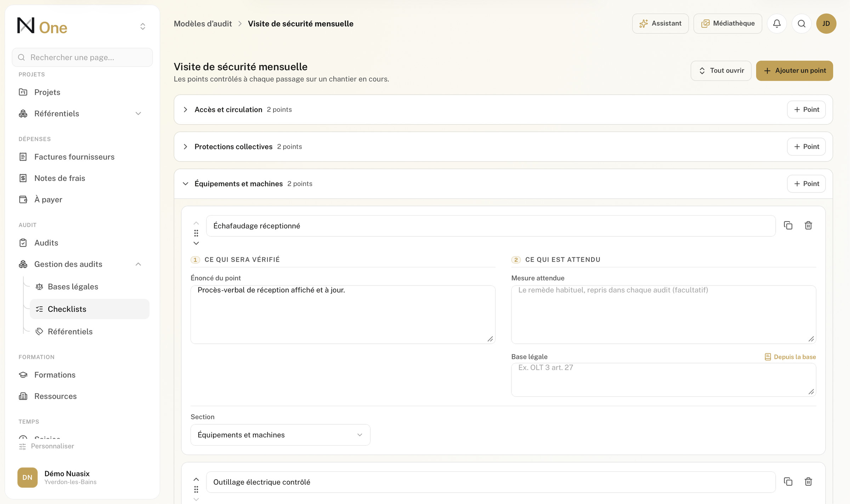This screenshot has height=504, width=850.
Task: Open the Médiathèque
Action: [x=728, y=23]
